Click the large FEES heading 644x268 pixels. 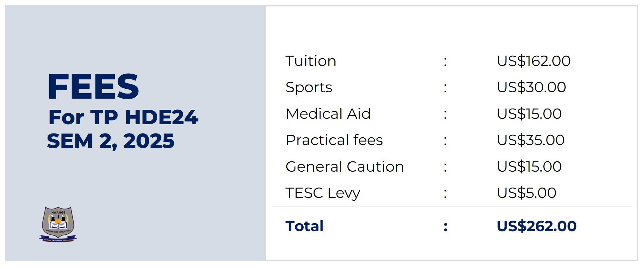tap(93, 86)
